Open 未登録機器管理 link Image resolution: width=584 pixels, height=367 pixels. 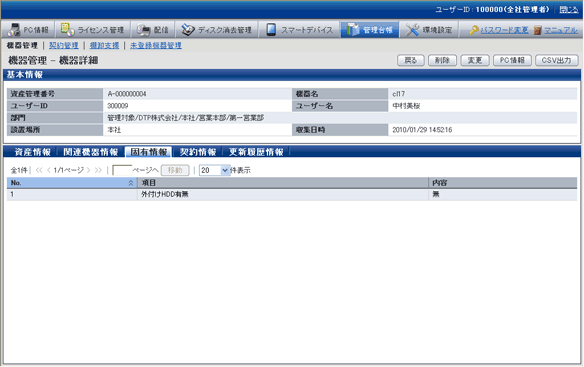point(156,45)
